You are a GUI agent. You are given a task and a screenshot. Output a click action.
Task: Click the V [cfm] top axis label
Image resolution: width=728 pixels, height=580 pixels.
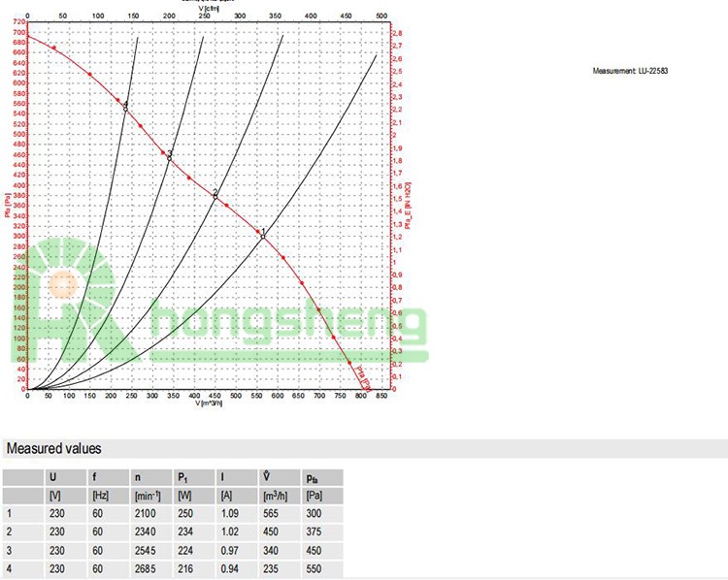pos(209,9)
